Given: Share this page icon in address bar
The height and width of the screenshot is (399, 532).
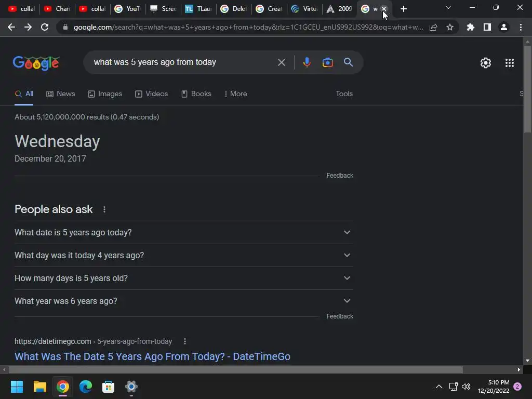Looking at the screenshot, I should [433, 27].
